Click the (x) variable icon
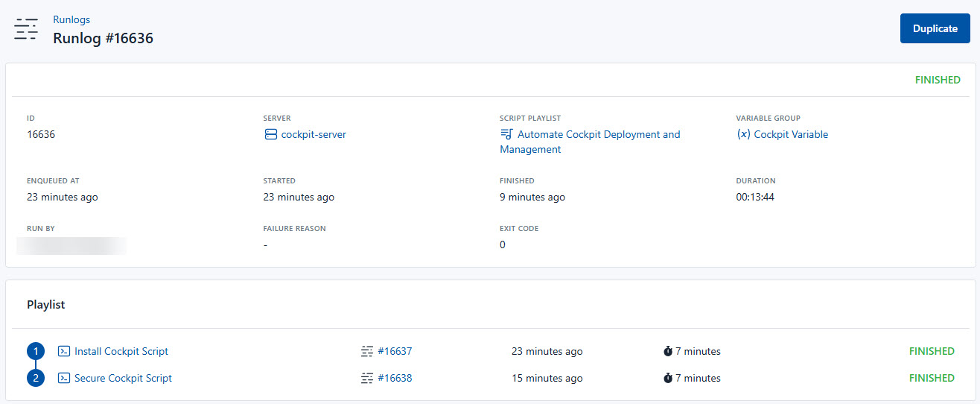Viewport: 980px width, 404px height. [x=743, y=135]
